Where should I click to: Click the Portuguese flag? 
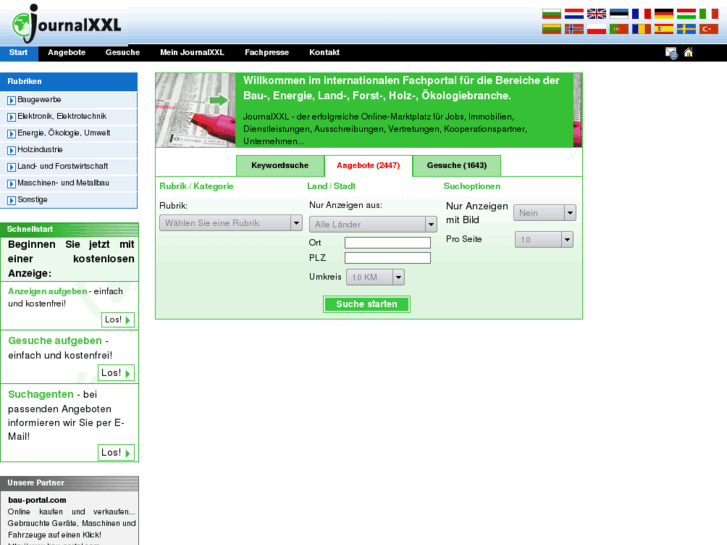[x=619, y=29]
